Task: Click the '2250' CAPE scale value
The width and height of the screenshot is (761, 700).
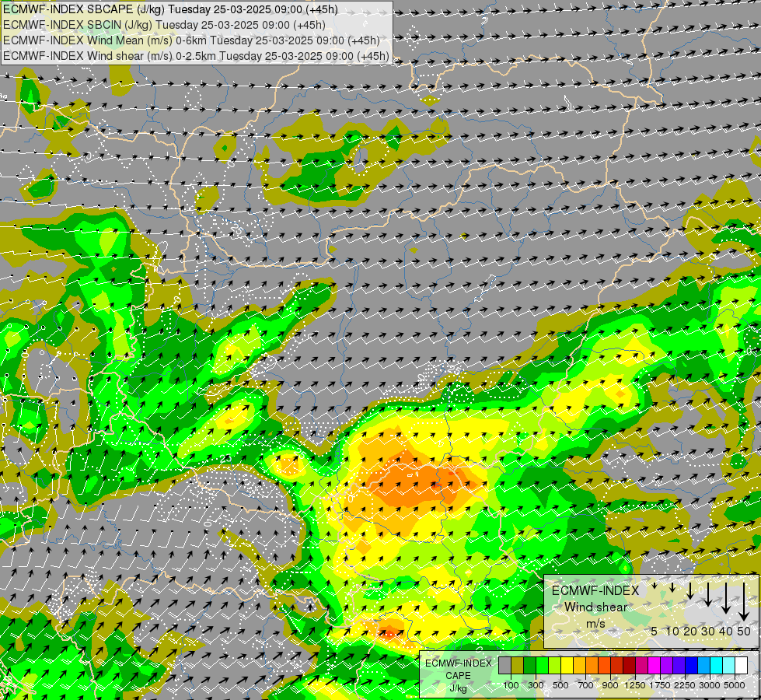Action: tap(686, 685)
